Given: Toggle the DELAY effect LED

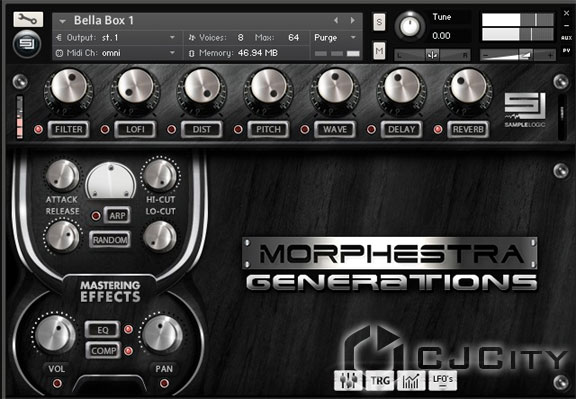Looking at the screenshot, I should click(x=371, y=129).
